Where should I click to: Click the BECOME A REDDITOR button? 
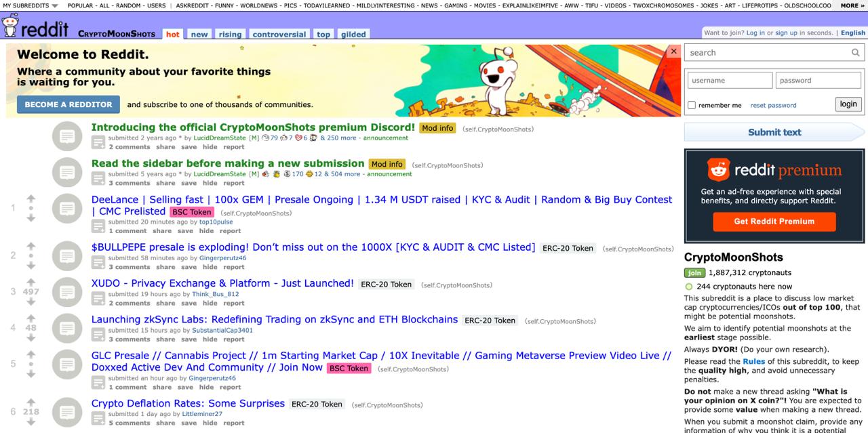click(x=68, y=104)
